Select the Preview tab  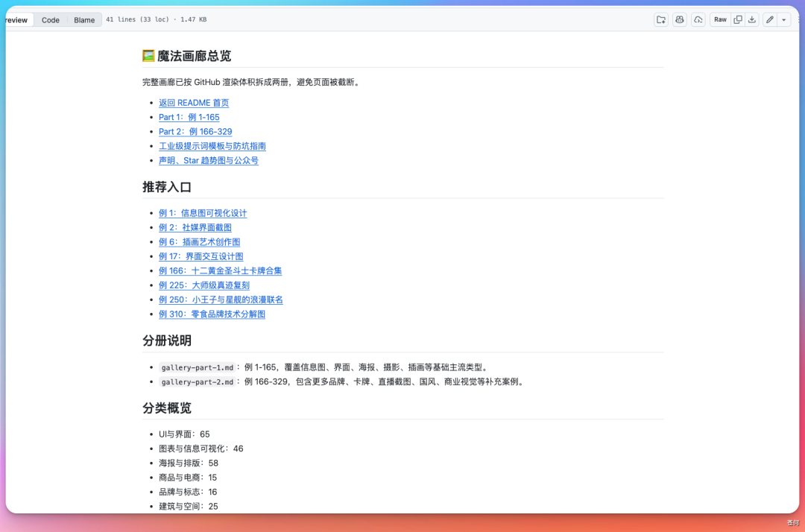click(x=15, y=19)
